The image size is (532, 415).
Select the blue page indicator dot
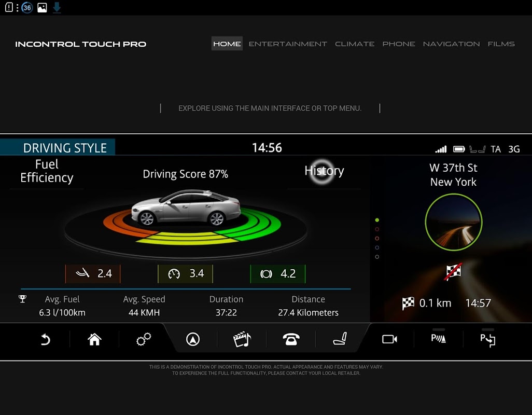coord(377,248)
